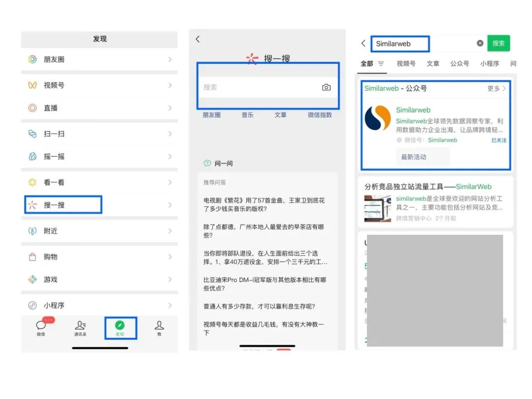
Task: Choose the 文章 search category under search box
Action: [280, 115]
